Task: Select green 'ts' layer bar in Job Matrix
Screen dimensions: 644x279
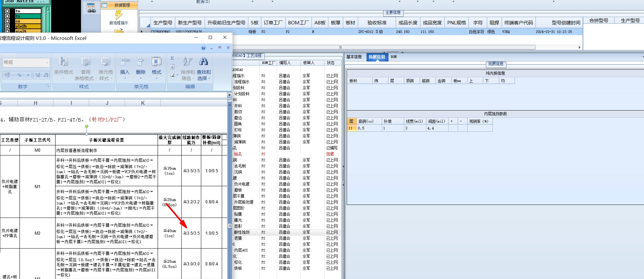Action: pyautogui.click(x=28, y=16)
